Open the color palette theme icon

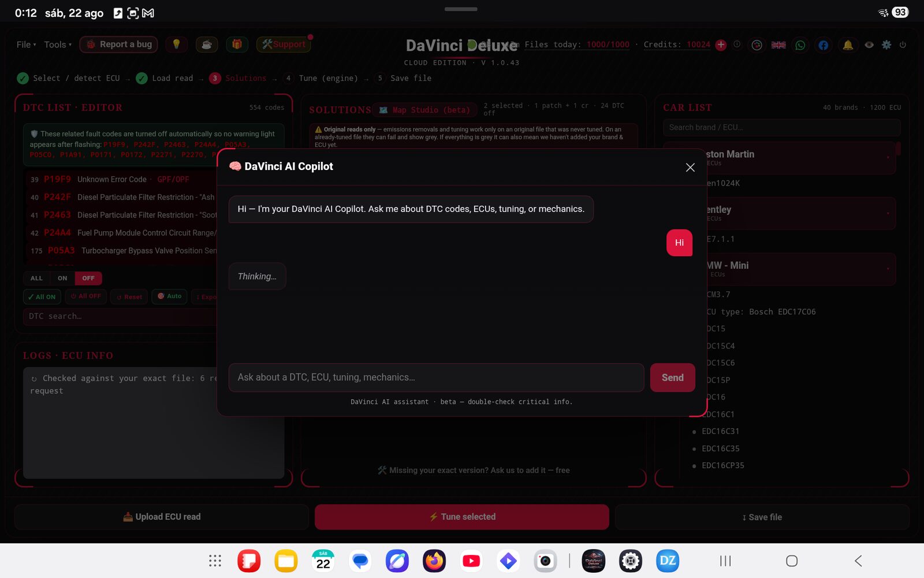pyautogui.click(x=757, y=45)
